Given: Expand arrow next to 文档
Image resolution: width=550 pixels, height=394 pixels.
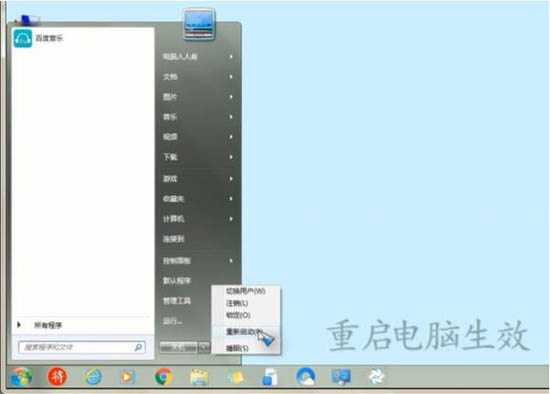Looking at the screenshot, I should coord(231,76).
